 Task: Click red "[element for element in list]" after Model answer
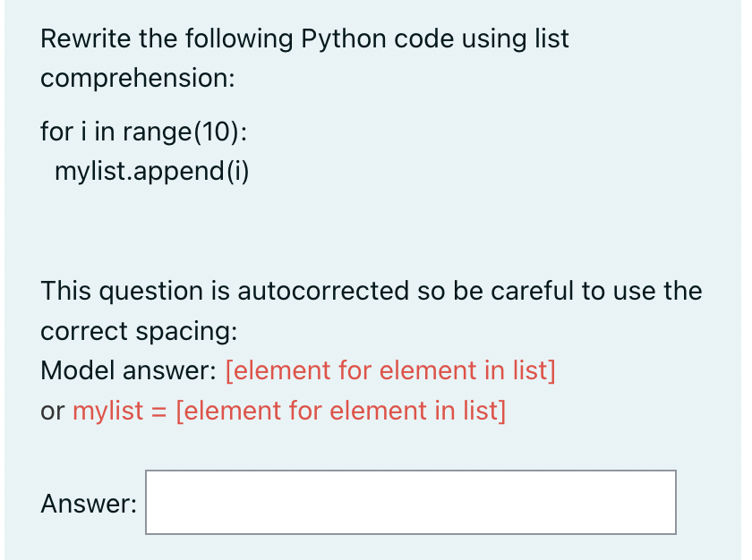[390, 370]
